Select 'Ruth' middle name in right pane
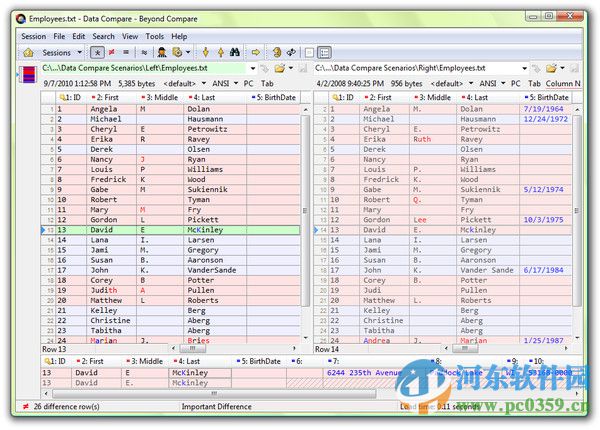 (x=422, y=139)
